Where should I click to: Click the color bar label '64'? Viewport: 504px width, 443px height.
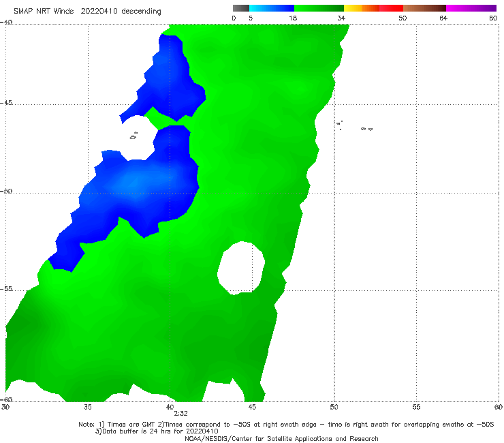(x=443, y=18)
